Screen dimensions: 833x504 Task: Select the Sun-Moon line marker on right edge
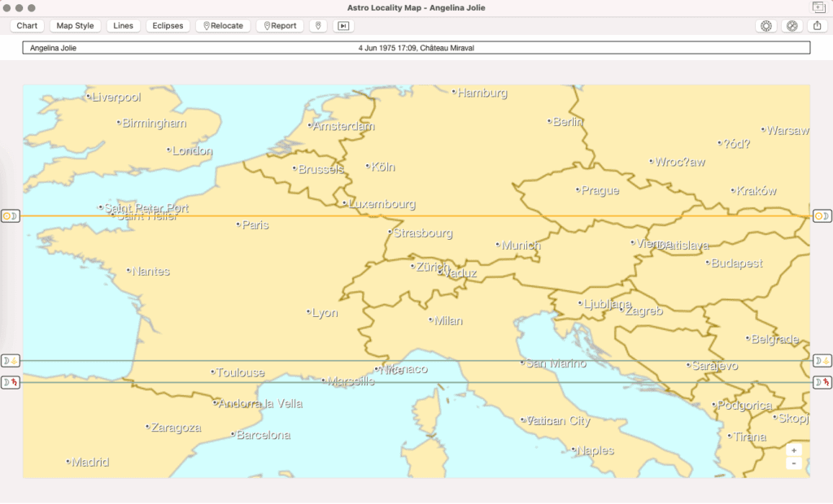click(x=822, y=216)
